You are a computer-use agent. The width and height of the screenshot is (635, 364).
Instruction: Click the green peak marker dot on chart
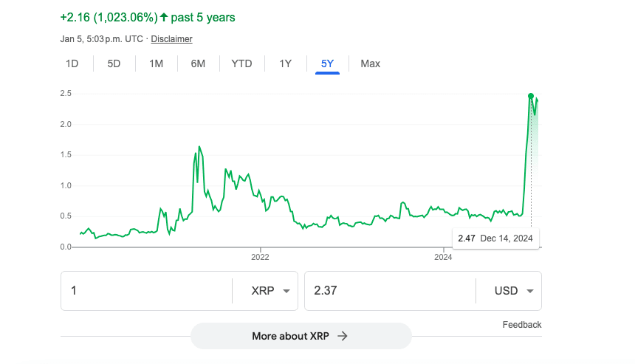531,96
